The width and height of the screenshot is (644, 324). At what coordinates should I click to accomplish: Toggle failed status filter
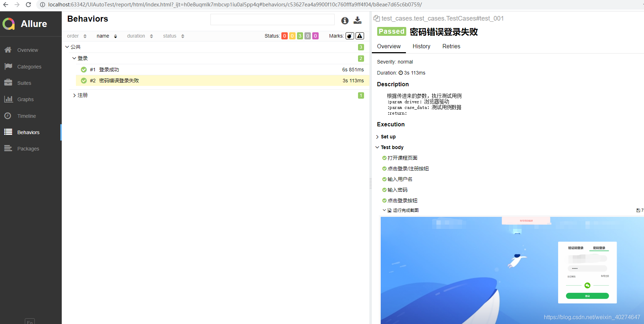tap(285, 36)
